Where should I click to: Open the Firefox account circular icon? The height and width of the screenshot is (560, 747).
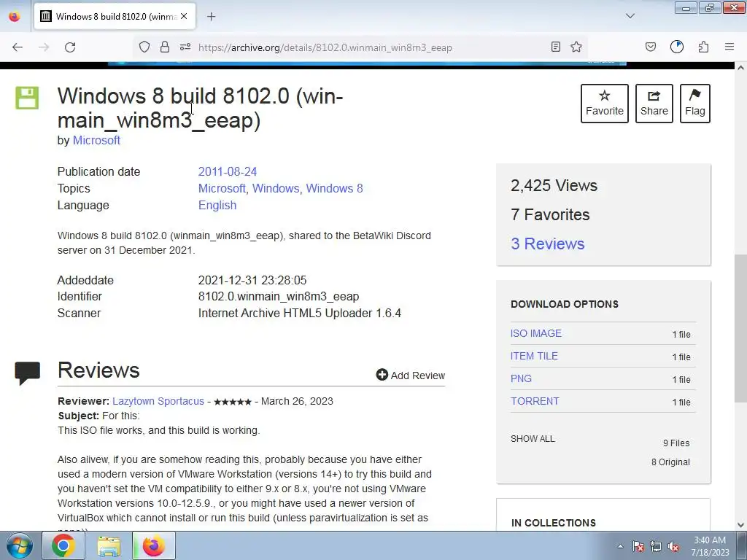(x=677, y=47)
